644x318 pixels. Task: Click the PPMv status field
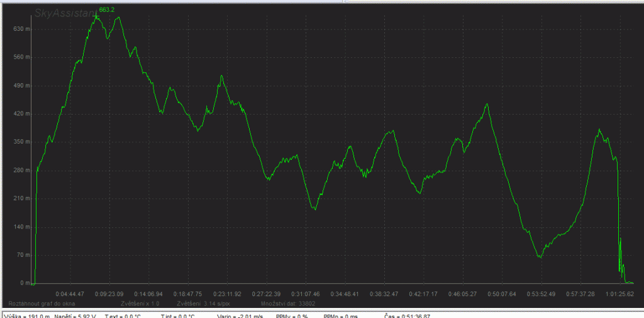pyautogui.click(x=291, y=315)
